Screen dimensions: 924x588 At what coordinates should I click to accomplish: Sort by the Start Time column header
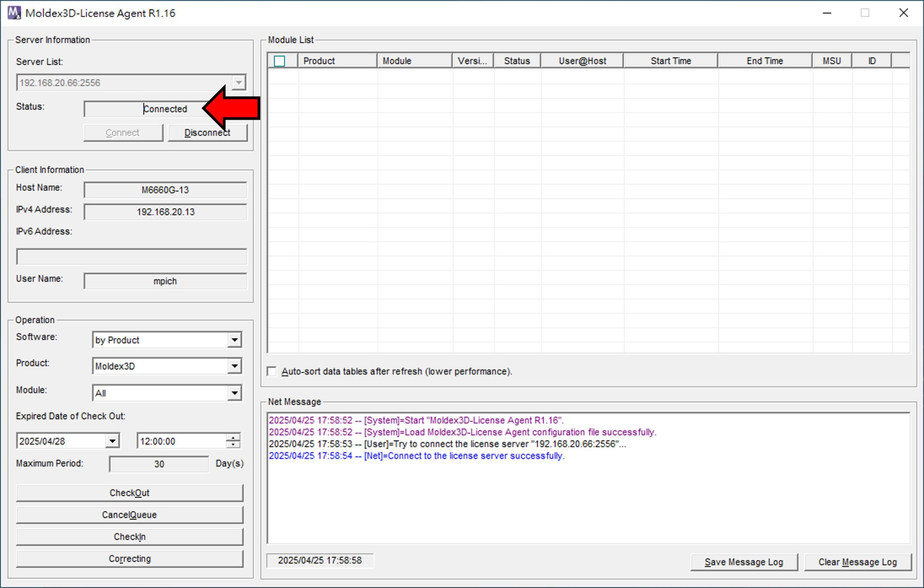(671, 61)
